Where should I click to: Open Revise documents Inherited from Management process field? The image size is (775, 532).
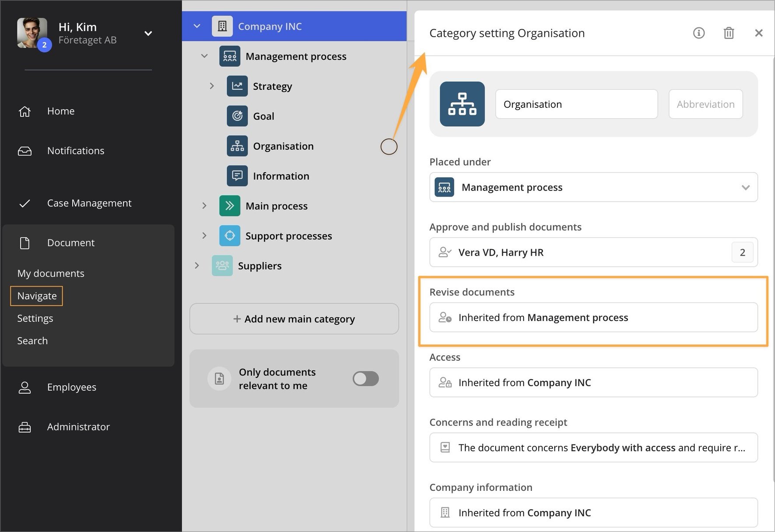point(593,317)
